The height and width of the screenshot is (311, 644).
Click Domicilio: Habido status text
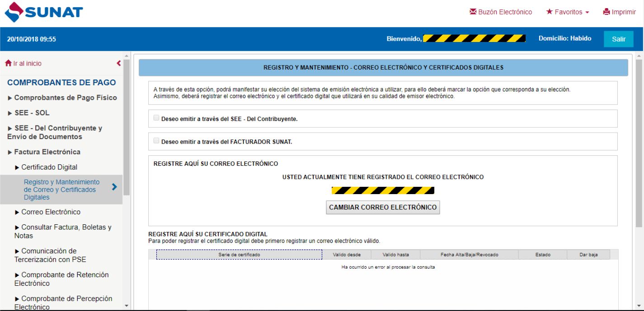pos(565,38)
